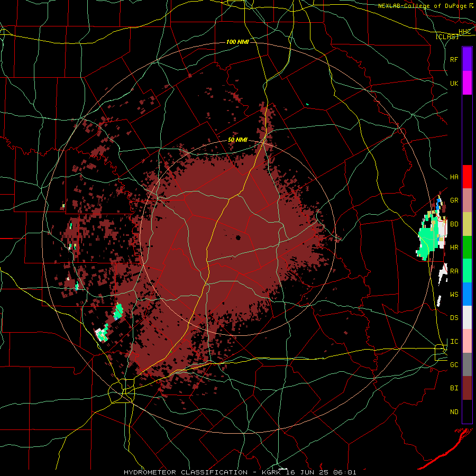Click the RF purple legend color swatch
476x476 pixels.
pyautogui.click(x=467, y=59)
